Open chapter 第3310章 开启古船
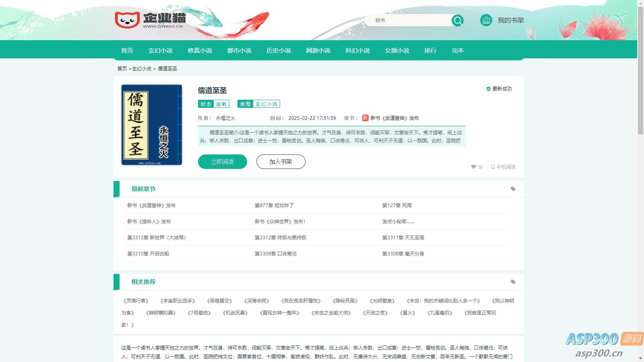This screenshot has height=362, width=644. coord(148,254)
